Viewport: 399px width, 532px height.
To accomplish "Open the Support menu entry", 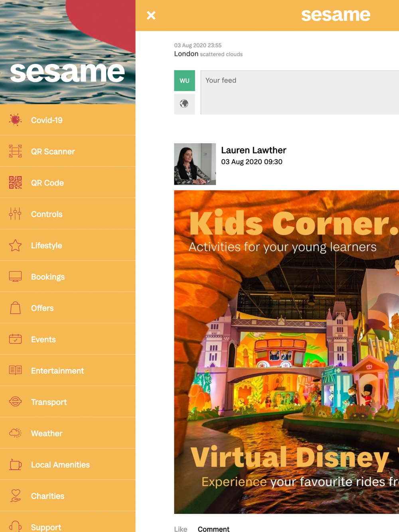I will (x=68, y=522).
